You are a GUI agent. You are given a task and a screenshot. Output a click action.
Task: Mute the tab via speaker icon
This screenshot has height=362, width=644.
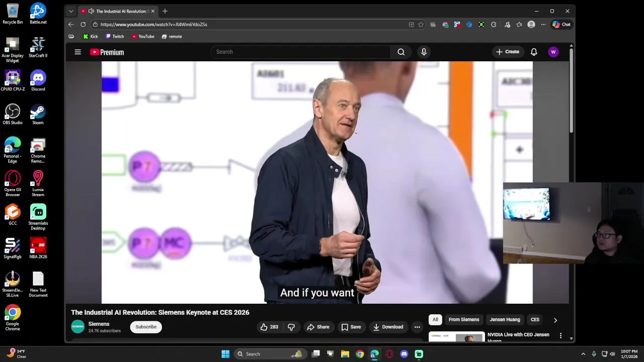[x=91, y=11]
